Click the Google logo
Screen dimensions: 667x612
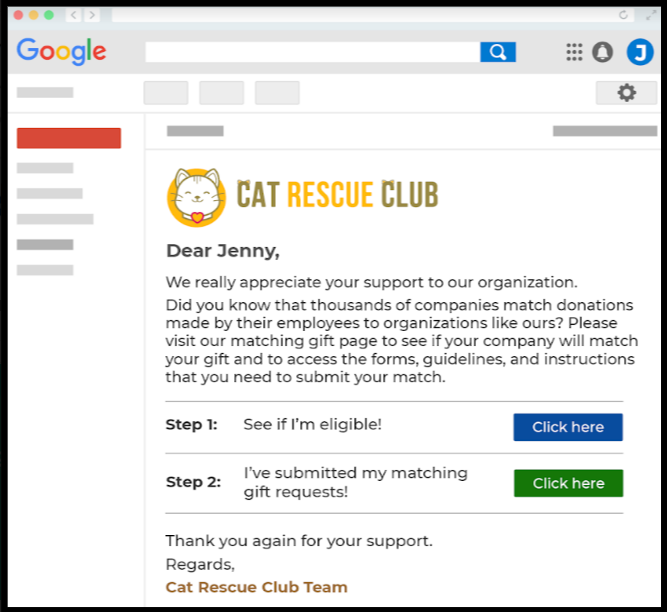(61, 51)
